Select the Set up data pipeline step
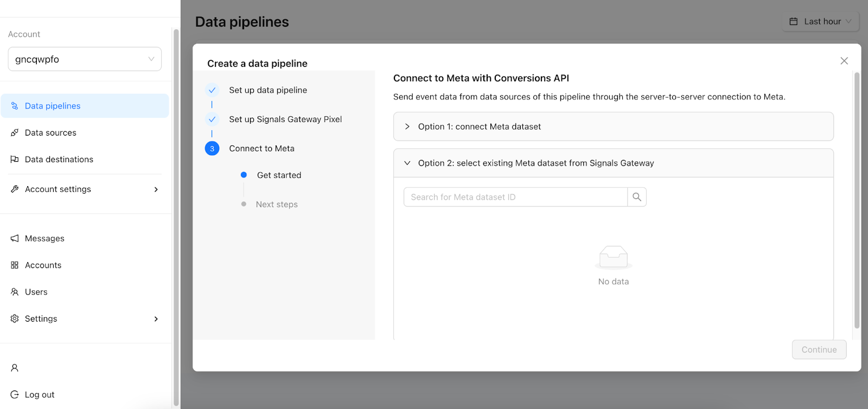Image resolution: width=868 pixels, height=409 pixels. point(268,90)
